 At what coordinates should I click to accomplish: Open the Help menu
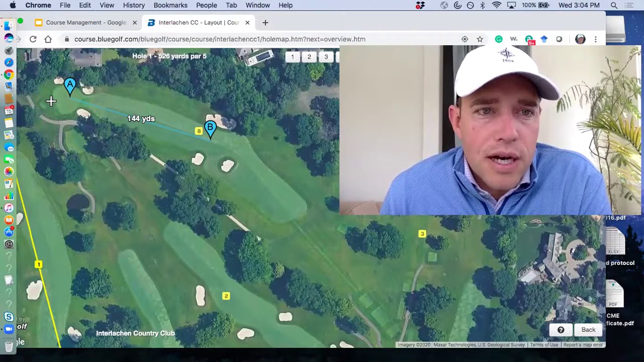[x=285, y=5]
